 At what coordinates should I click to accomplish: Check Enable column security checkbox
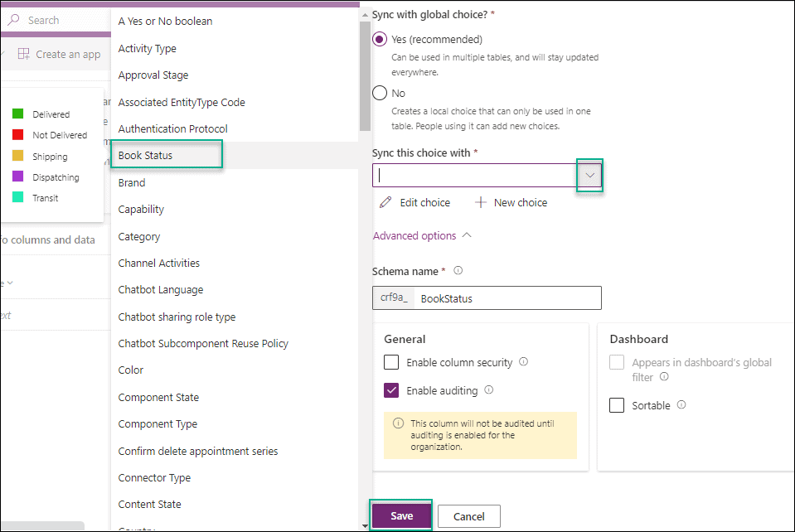click(391, 362)
